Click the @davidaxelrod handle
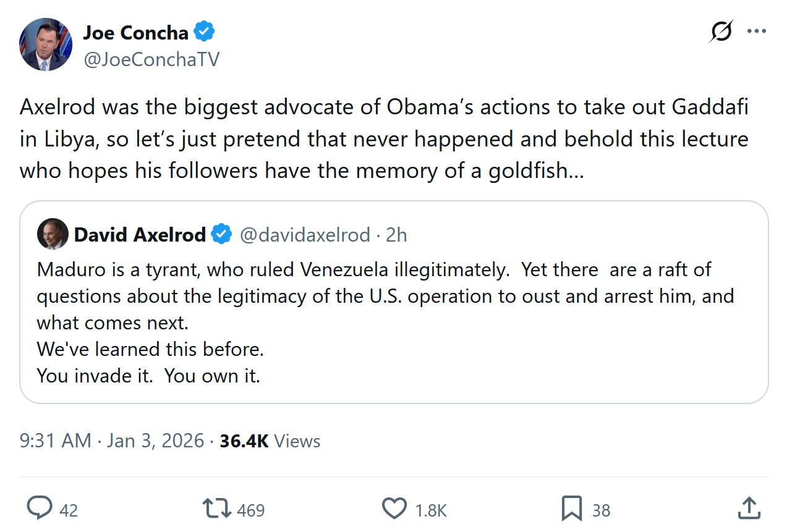 (305, 235)
